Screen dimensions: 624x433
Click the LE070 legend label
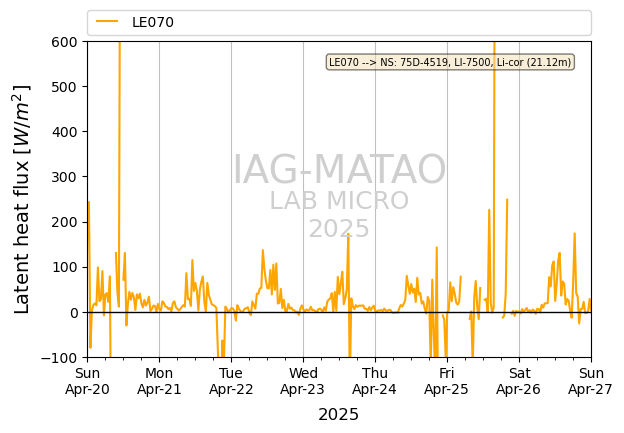tap(153, 22)
